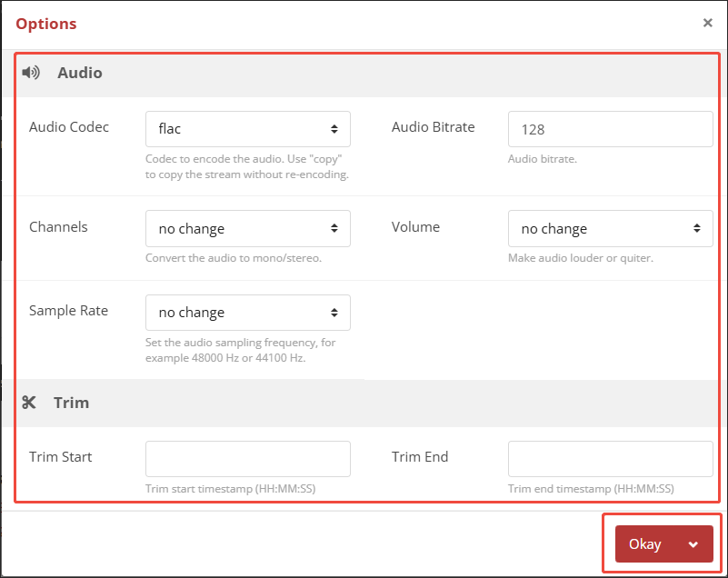Screen dimensions: 728x578
Task: Dismiss the dialog with the X button
Action: [x=707, y=22]
